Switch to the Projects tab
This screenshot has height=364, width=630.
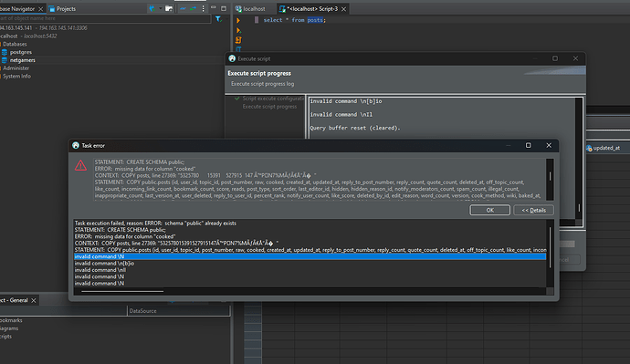coord(62,9)
